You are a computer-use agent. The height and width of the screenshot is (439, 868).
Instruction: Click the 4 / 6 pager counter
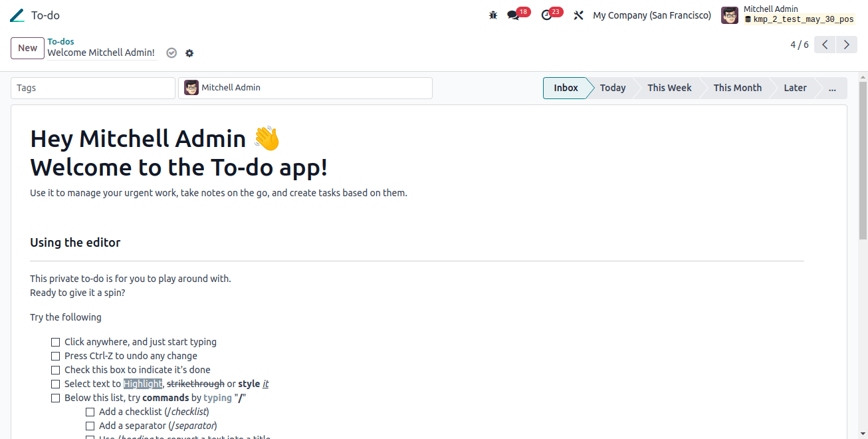800,45
